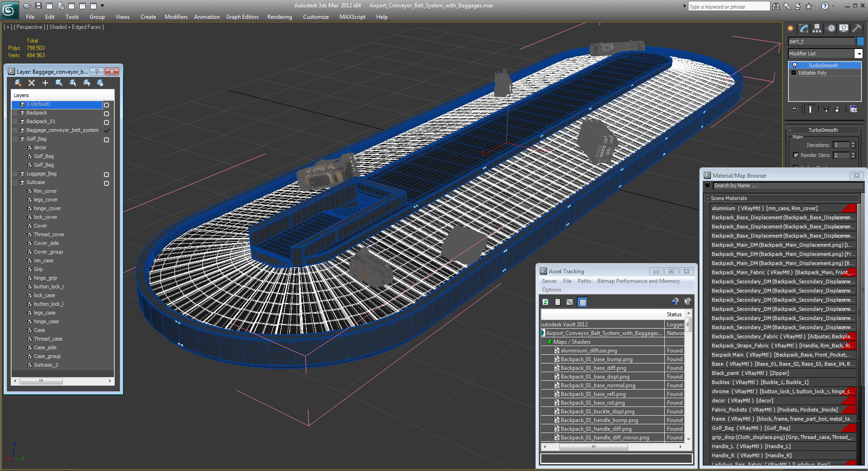The width and height of the screenshot is (868, 471).
Task: Click the Open File folder icon in quick access toolbar
Action: click(27, 5)
